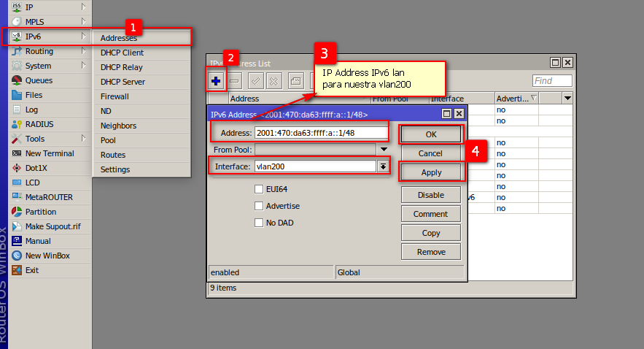
Task: Check the No DAD option
Action: pos(259,223)
